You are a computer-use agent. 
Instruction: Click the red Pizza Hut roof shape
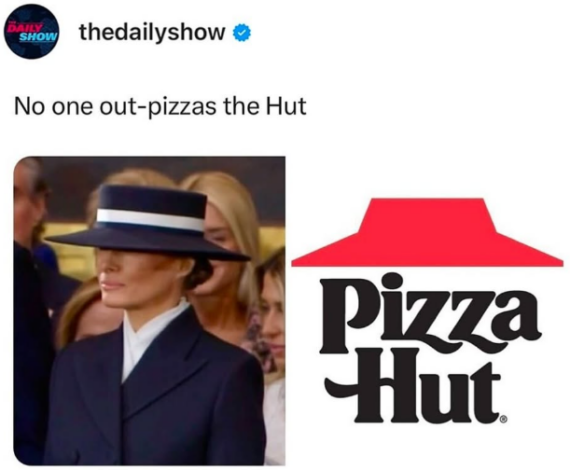point(427,233)
